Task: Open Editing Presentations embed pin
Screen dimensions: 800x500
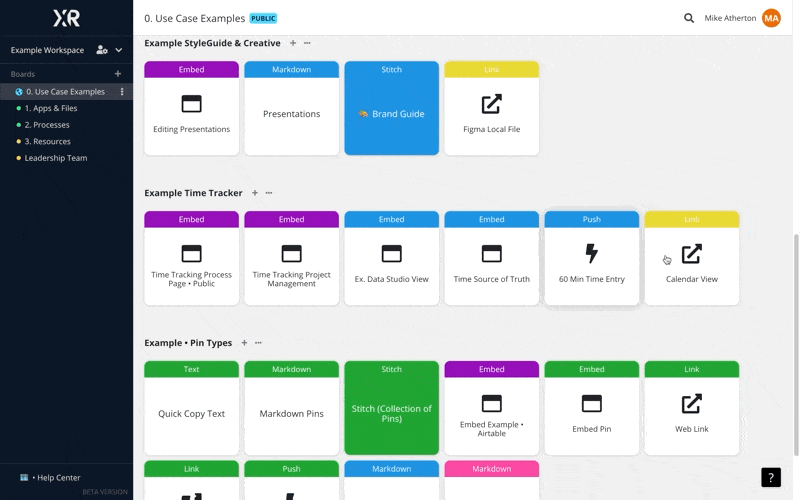Action: pyautogui.click(x=191, y=108)
